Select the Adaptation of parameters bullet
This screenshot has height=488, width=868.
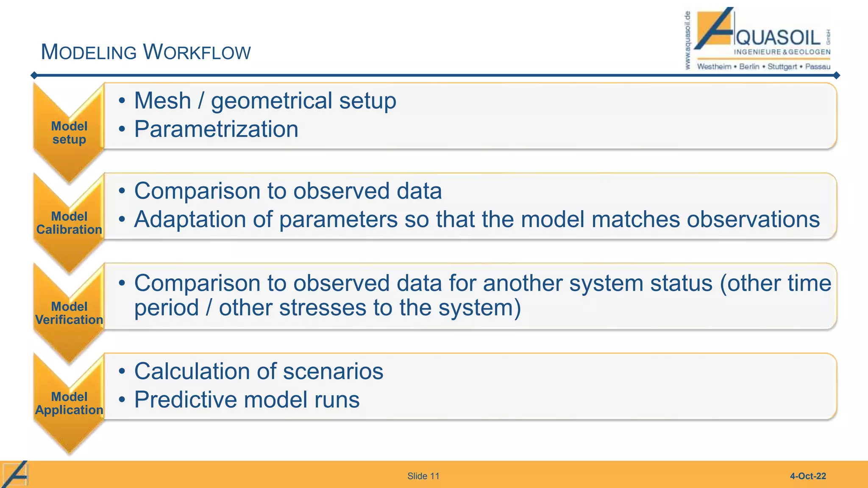[476, 219]
